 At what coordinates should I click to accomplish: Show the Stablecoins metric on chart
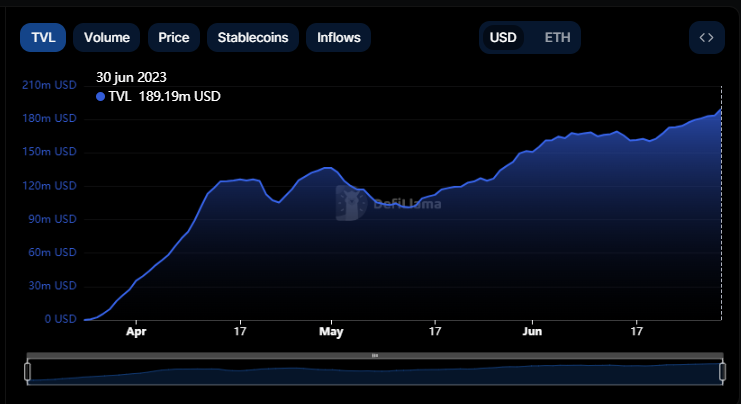(x=253, y=37)
